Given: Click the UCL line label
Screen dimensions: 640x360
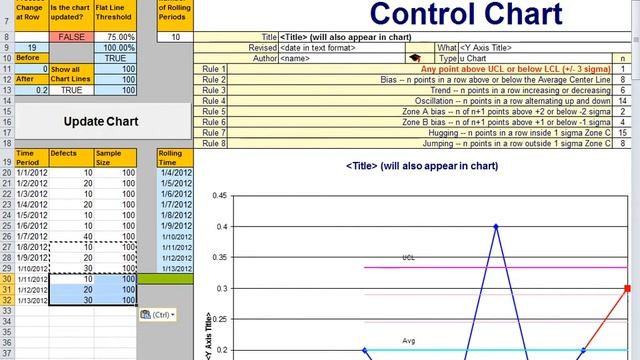Looking at the screenshot, I should click(x=408, y=258).
